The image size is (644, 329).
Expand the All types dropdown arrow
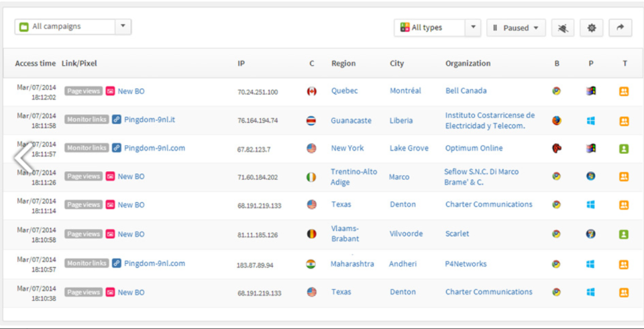(x=472, y=28)
